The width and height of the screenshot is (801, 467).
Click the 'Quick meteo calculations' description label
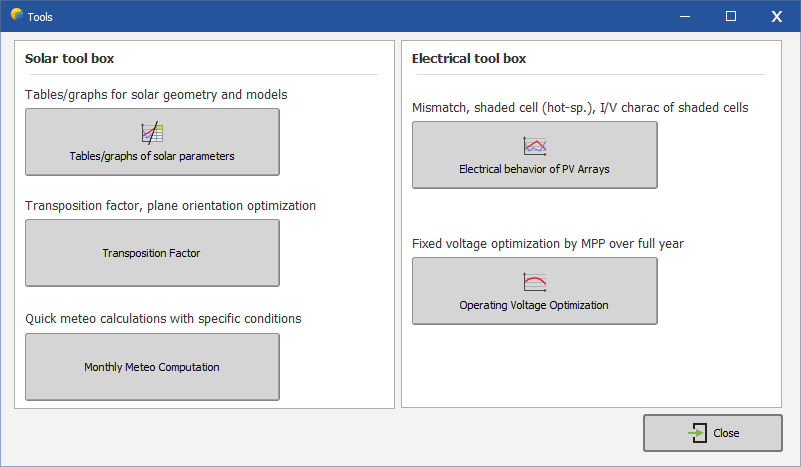163,319
